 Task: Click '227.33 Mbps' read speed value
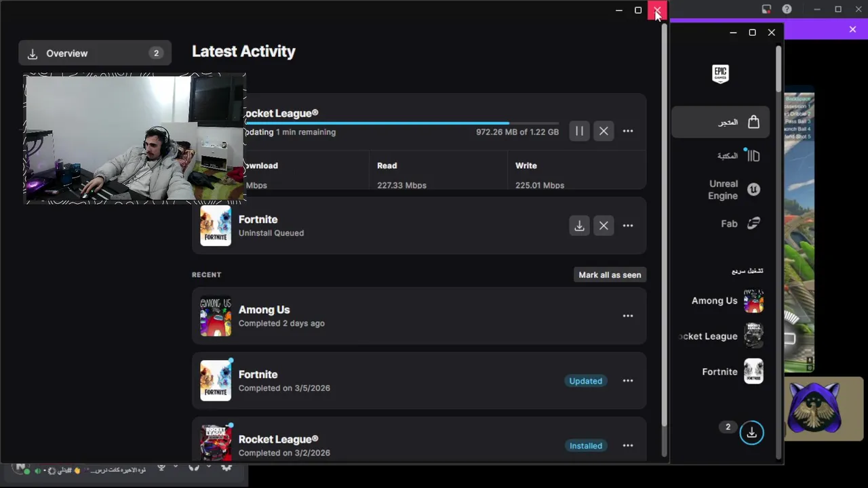[x=401, y=185]
